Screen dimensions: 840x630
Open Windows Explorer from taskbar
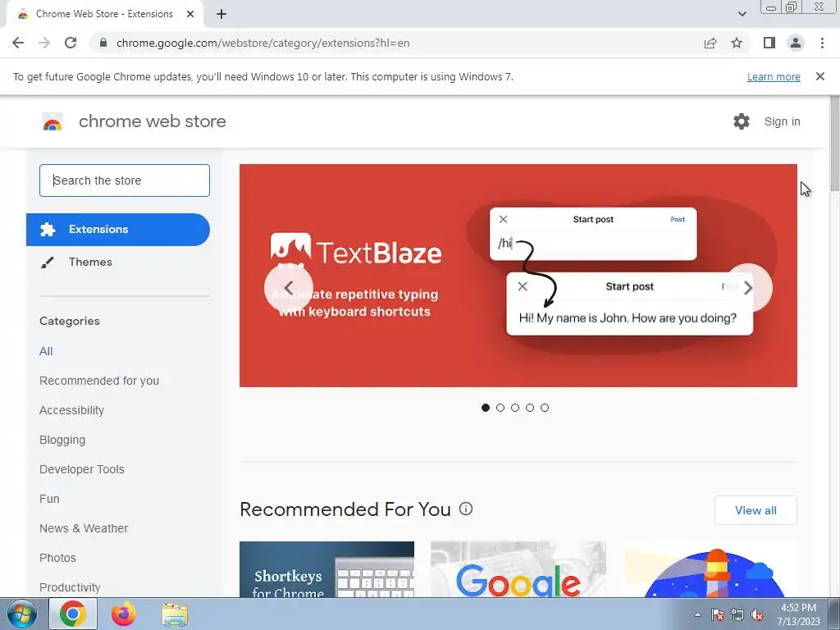pos(175,614)
